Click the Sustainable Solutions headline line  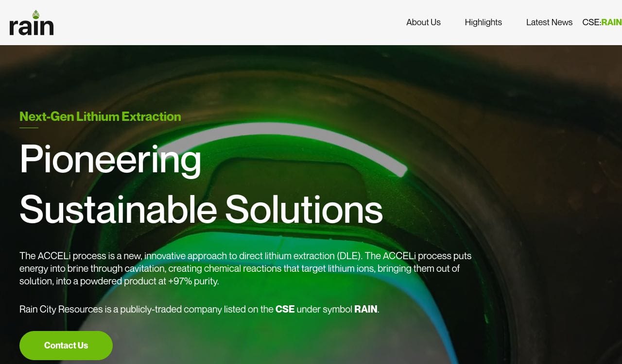(x=201, y=209)
